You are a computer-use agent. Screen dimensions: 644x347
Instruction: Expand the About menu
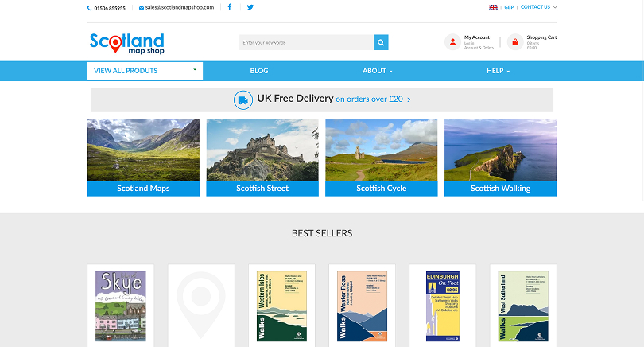377,71
